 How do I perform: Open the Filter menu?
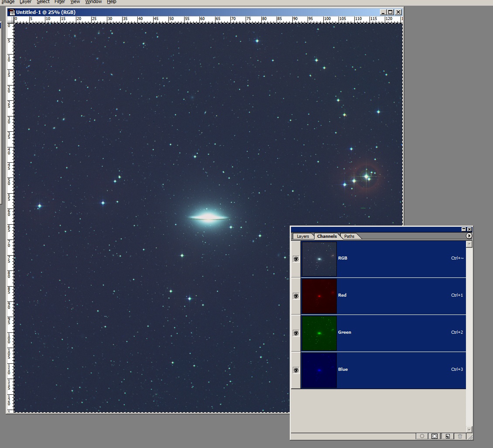pos(60,2)
